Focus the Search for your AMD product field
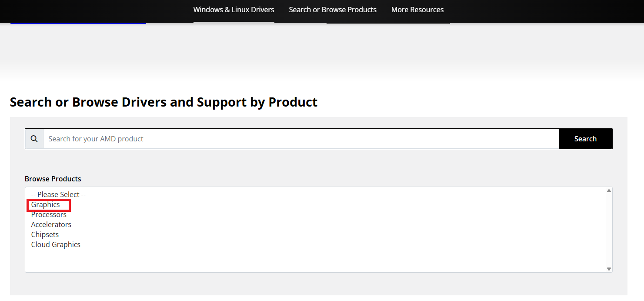The width and height of the screenshot is (644, 301). coord(301,139)
